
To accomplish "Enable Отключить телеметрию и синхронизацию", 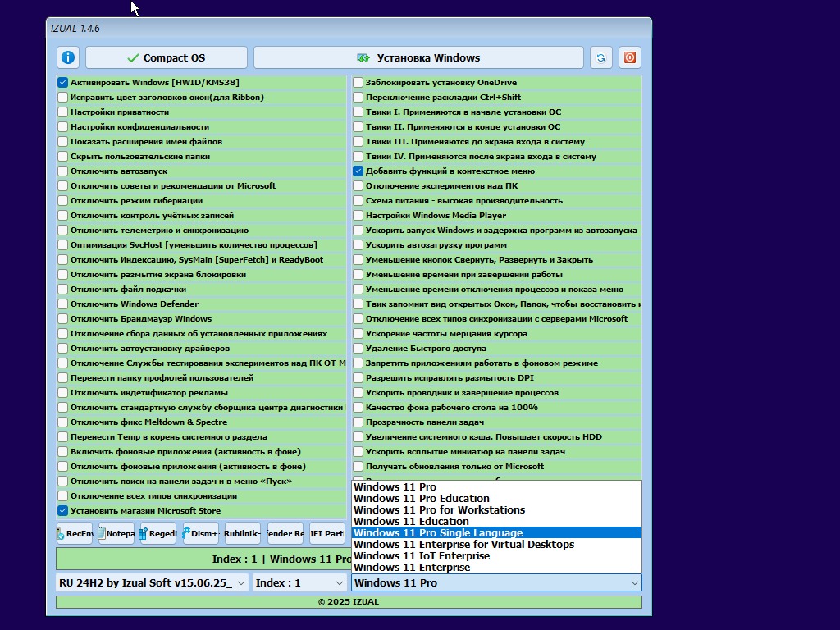I will [62, 231].
